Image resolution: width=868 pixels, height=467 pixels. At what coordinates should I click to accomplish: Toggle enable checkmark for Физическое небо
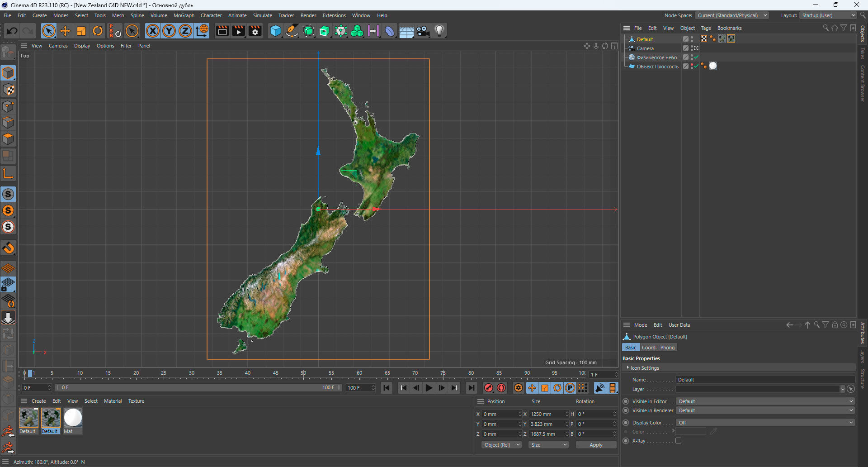coord(696,57)
